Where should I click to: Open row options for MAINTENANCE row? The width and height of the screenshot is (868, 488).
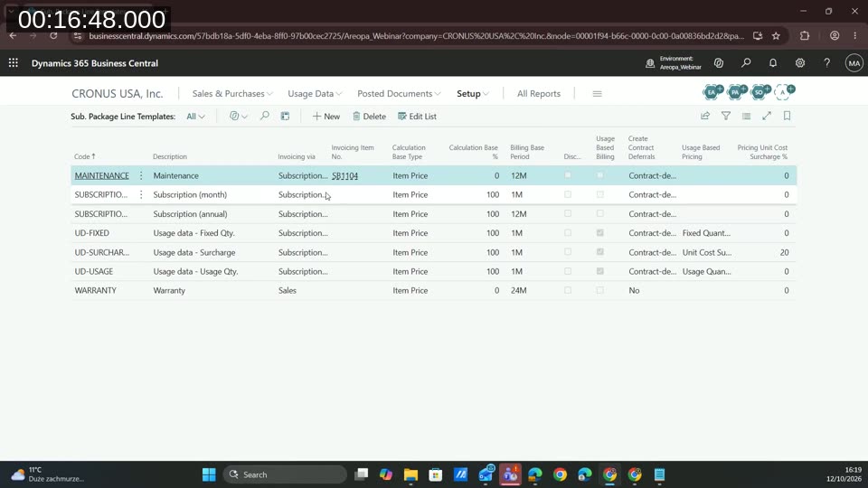click(141, 175)
